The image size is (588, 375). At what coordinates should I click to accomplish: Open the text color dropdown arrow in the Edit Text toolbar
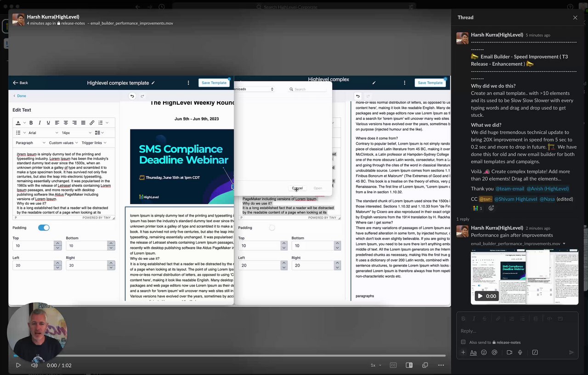coord(24,123)
